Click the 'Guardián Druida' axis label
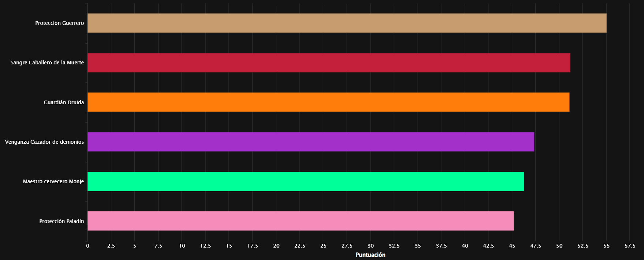The height and width of the screenshot is (260, 644). point(64,102)
